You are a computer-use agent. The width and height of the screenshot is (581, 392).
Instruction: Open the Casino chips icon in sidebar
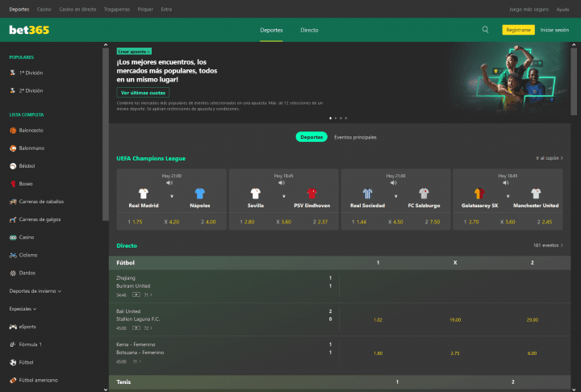click(x=13, y=237)
